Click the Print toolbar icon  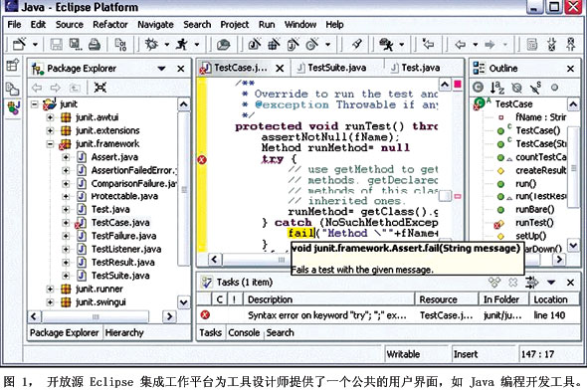(94, 45)
